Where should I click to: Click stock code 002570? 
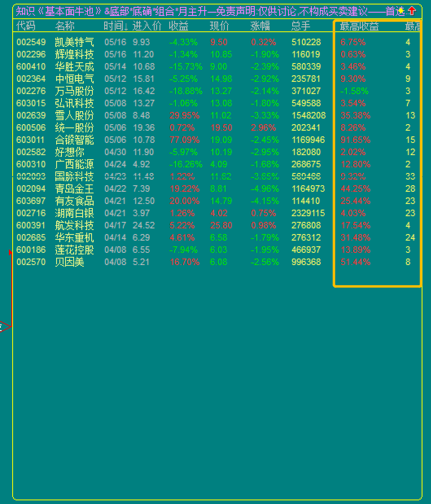tap(31, 262)
